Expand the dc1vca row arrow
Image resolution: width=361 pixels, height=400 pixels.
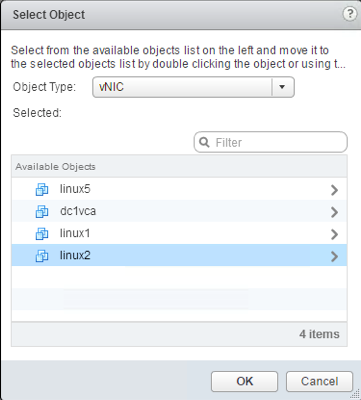(x=334, y=212)
